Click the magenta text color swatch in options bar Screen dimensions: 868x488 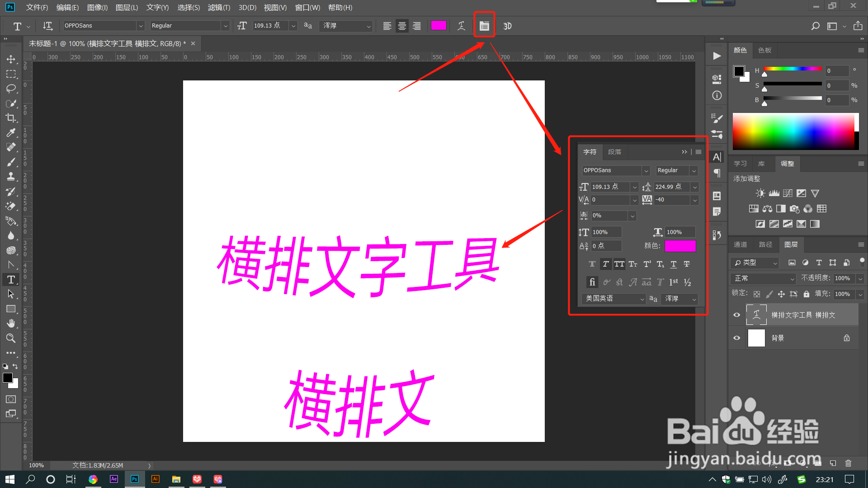(x=438, y=26)
